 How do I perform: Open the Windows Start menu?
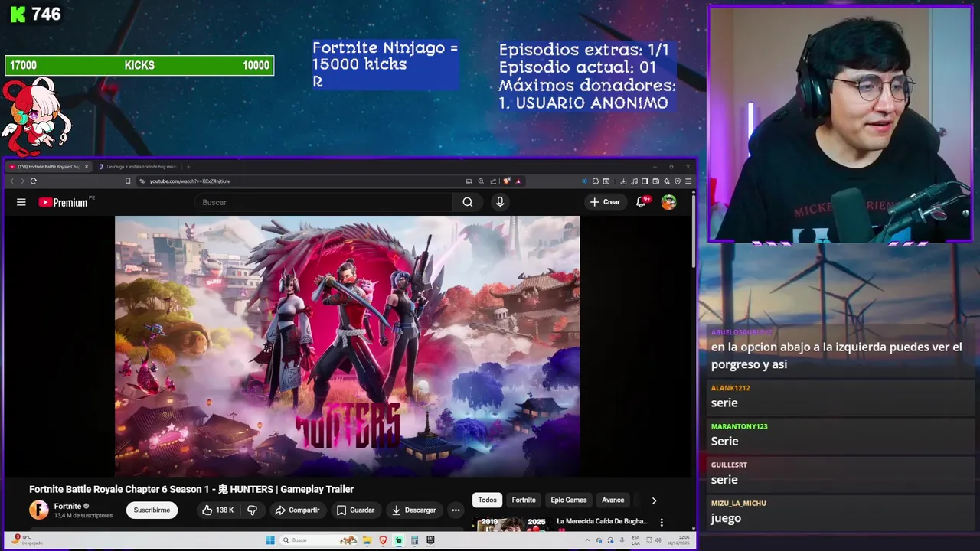point(270,540)
